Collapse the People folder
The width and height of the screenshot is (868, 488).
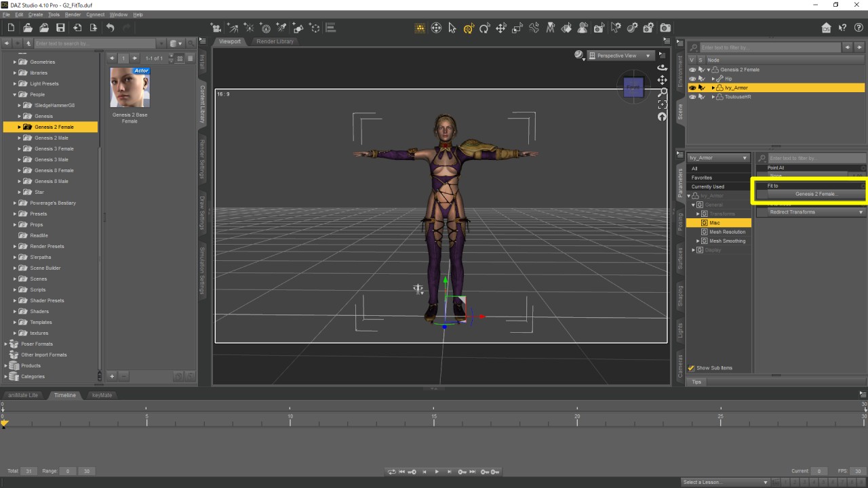(15, 95)
